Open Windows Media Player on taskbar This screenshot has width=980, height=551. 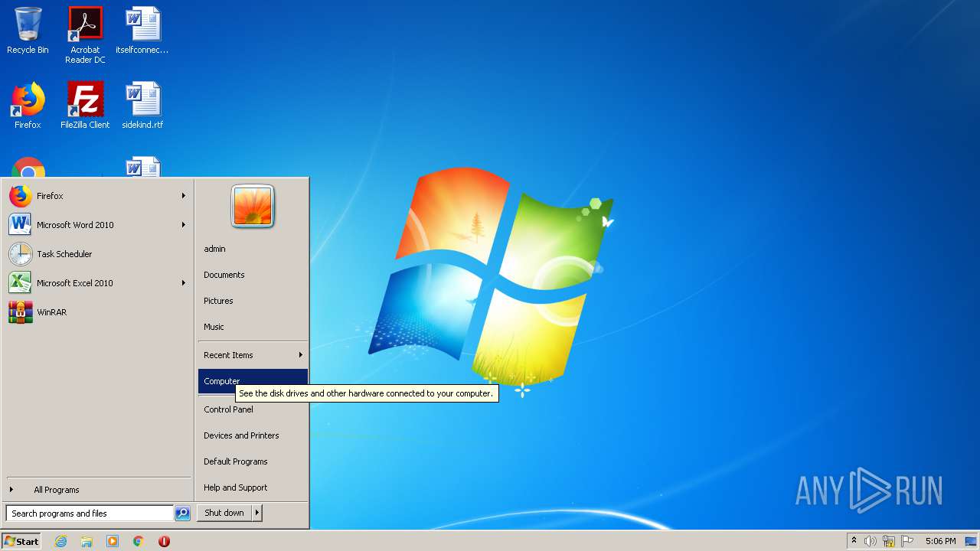(113, 541)
